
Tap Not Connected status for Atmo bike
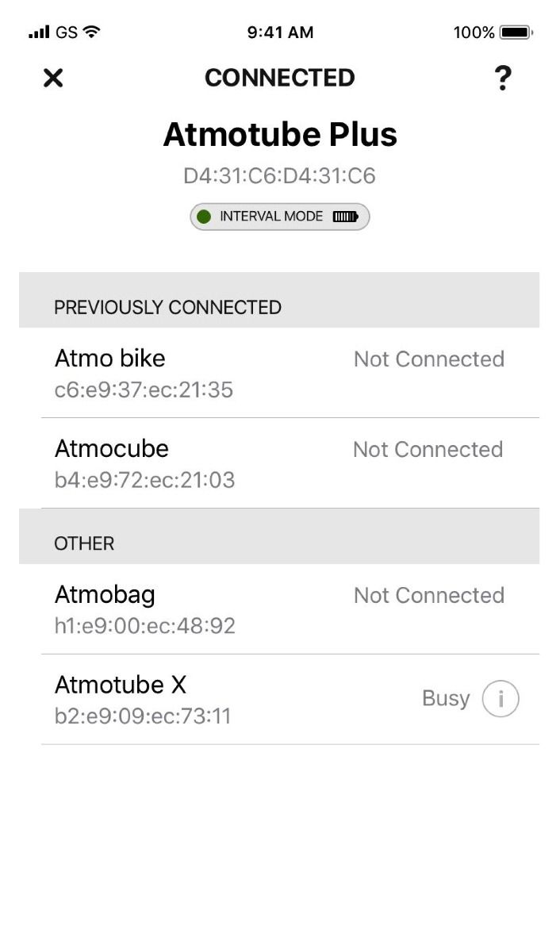coord(428,359)
